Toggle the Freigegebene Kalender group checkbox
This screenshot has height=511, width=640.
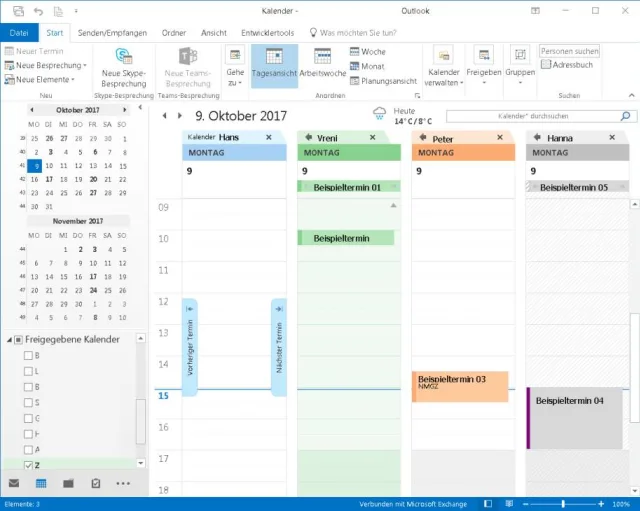tap(18, 340)
